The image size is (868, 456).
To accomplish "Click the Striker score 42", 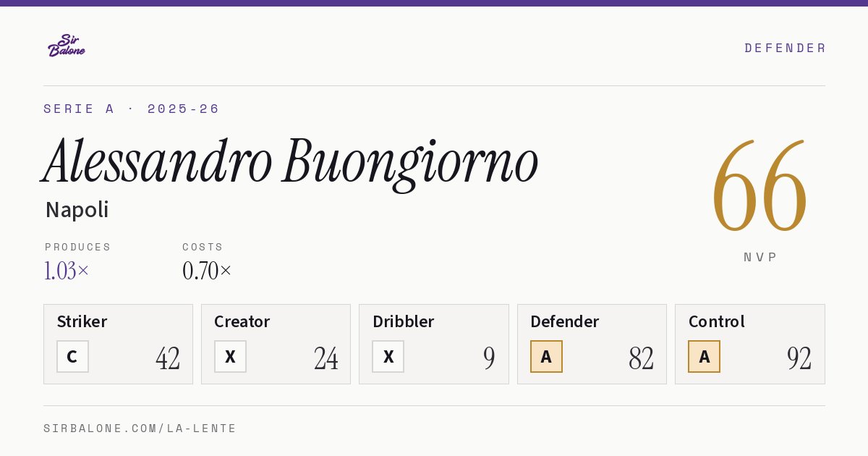I will pyautogui.click(x=168, y=358).
